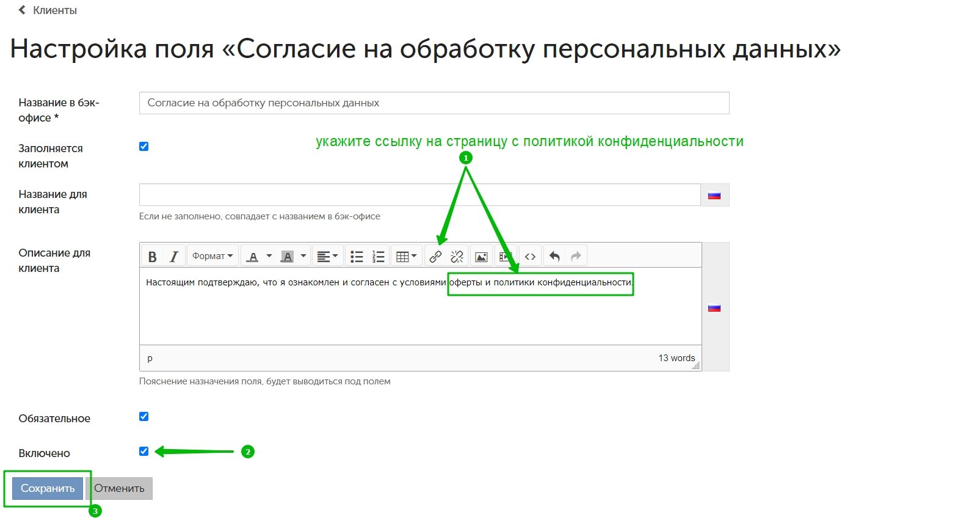Toggle bold formatting in editor toolbar
This screenshot has height=531, width=980.
point(153,257)
